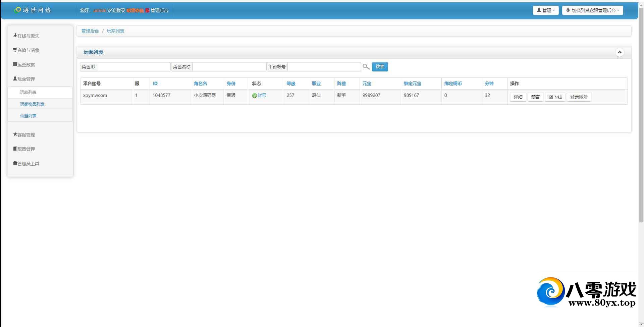Click 元宝 value 9999207

371,95
